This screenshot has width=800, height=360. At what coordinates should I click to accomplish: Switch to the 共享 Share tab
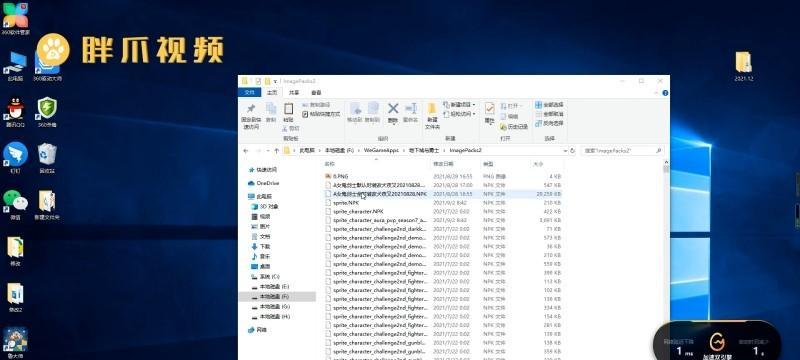(x=294, y=93)
